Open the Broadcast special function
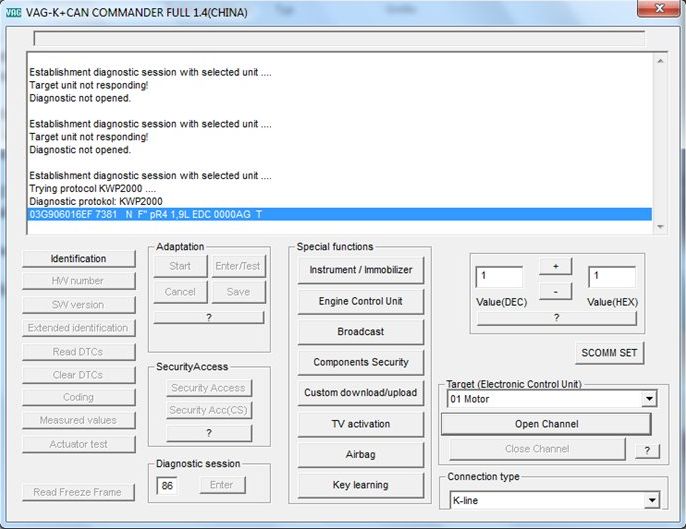The image size is (686, 529). 361,332
